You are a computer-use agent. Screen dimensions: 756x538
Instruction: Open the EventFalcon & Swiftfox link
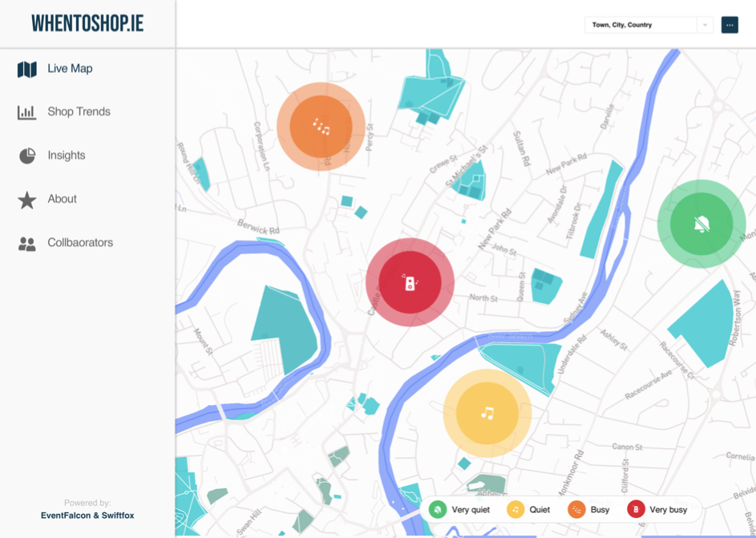coord(87,516)
